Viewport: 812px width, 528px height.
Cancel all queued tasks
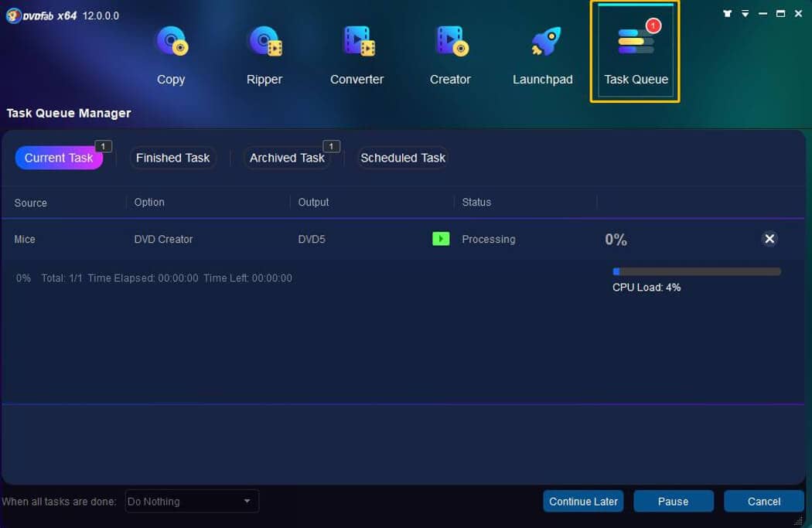763,501
